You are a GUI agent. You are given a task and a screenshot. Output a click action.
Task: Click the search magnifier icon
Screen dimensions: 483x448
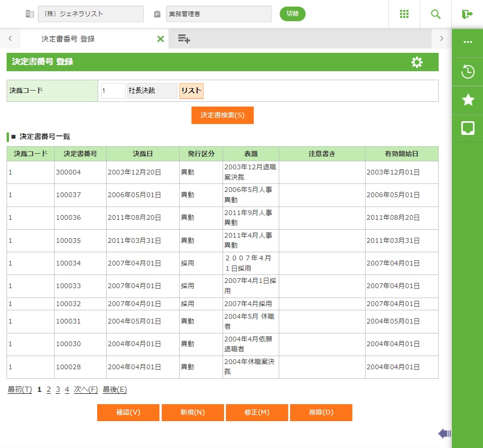pos(436,14)
